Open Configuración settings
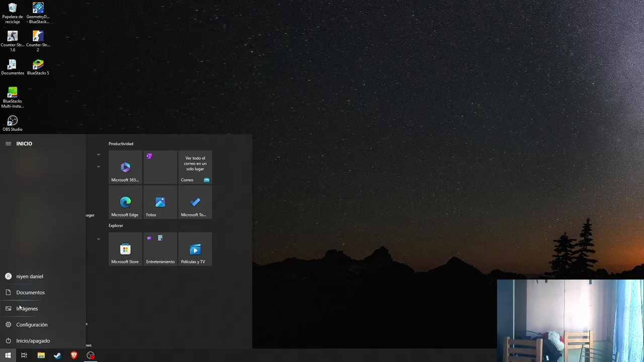The height and width of the screenshot is (362, 644). 43,325
